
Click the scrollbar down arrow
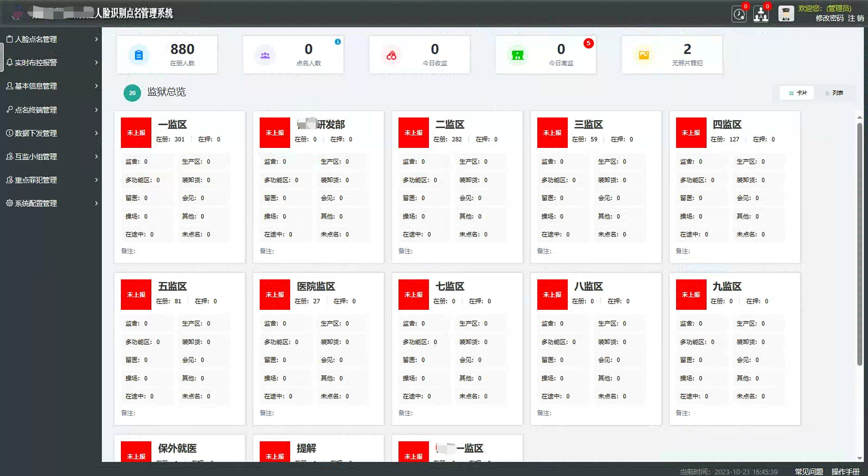click(859, 458)
